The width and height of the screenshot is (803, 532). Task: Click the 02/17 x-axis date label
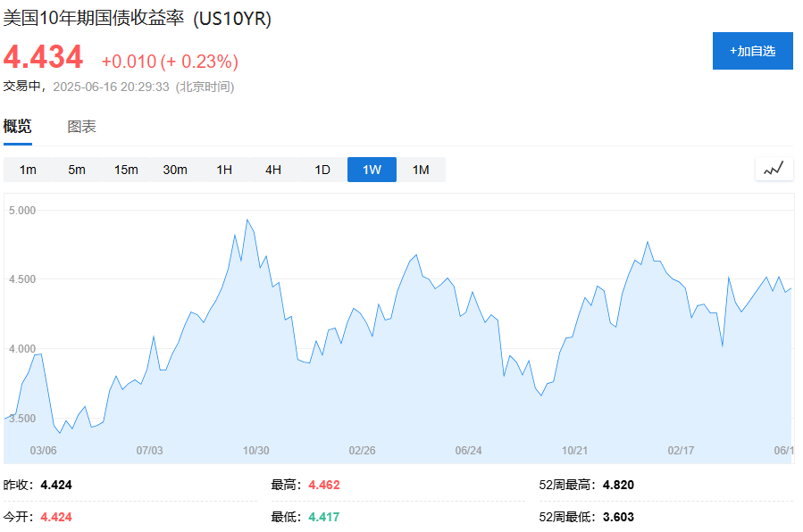tap(681, 451)
